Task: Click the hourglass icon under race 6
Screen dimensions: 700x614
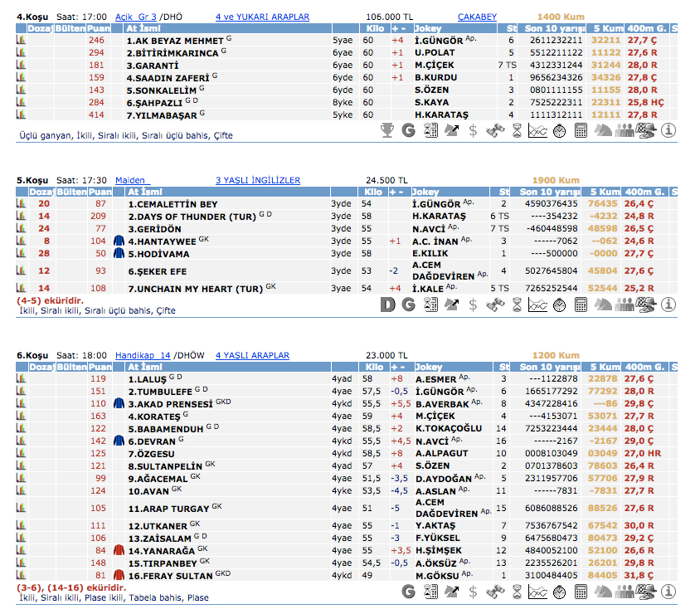Action: 517,592
